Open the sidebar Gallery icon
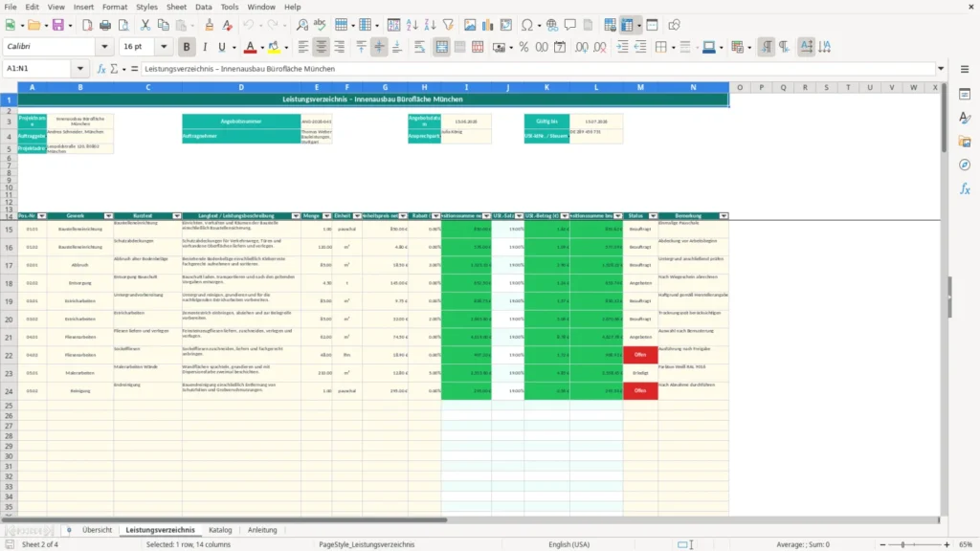 click(965, 142)
